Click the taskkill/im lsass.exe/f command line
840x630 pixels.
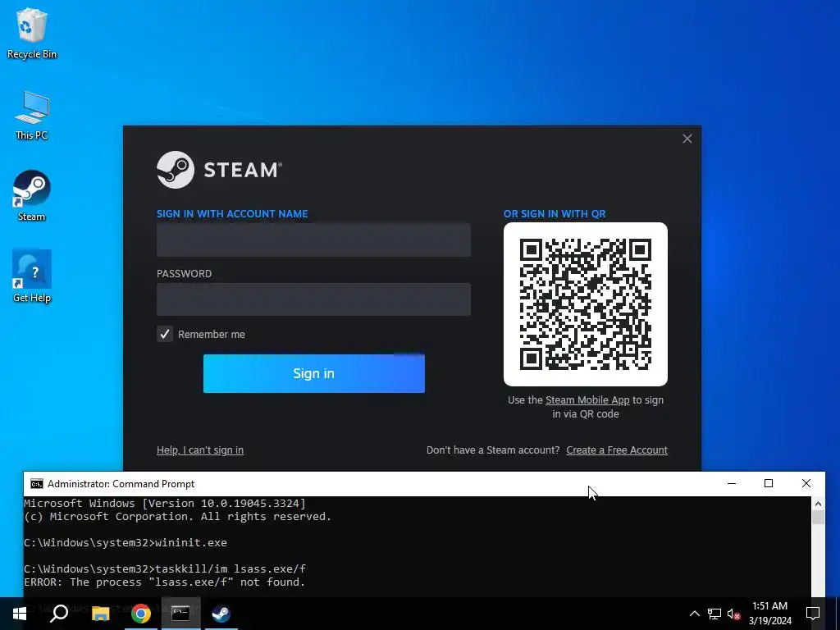(x=165, y=569)
